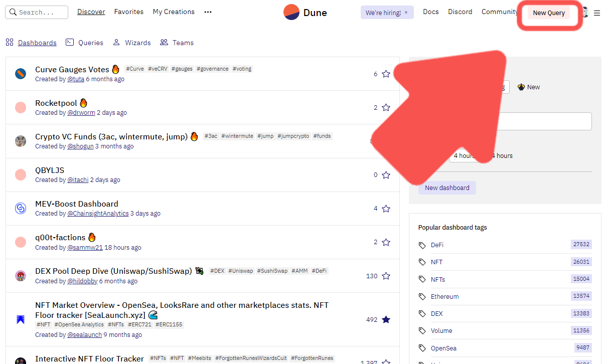The width and height of the screenshot is (608, 364).
Task: Open the three-dot more menu in navbar
Action: click(x=208, y=12)
